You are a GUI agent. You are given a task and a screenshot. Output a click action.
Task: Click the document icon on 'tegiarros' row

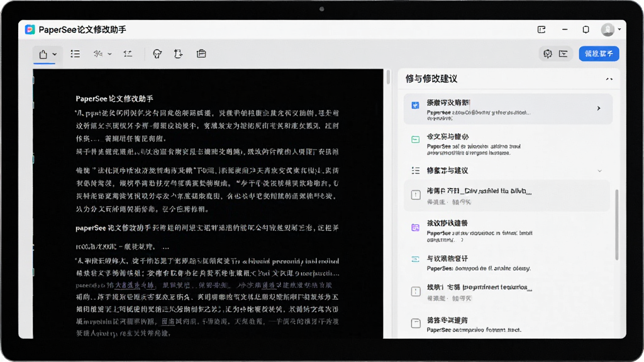[x=416, y=292]
